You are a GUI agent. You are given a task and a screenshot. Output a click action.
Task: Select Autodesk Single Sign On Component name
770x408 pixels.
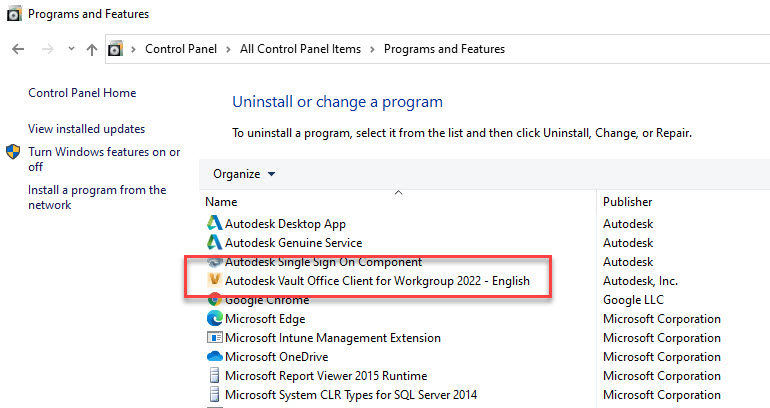coord(324,262)
